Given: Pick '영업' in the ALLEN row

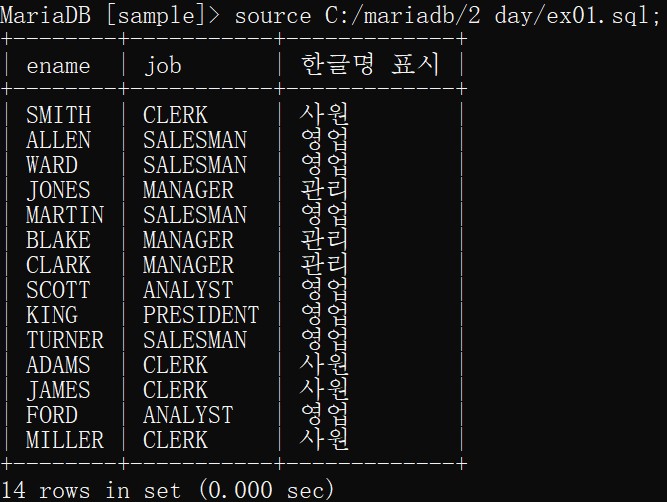Looking at the screenshot, I should point(324,139).
